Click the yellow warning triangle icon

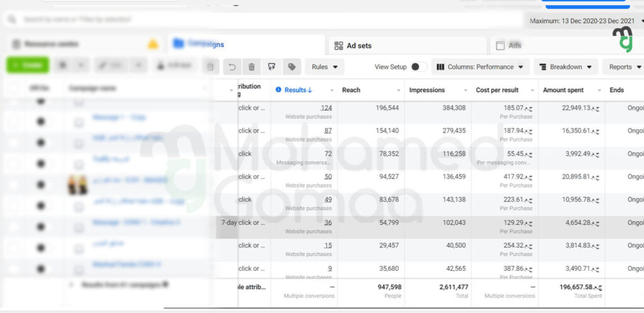[153, 44]
